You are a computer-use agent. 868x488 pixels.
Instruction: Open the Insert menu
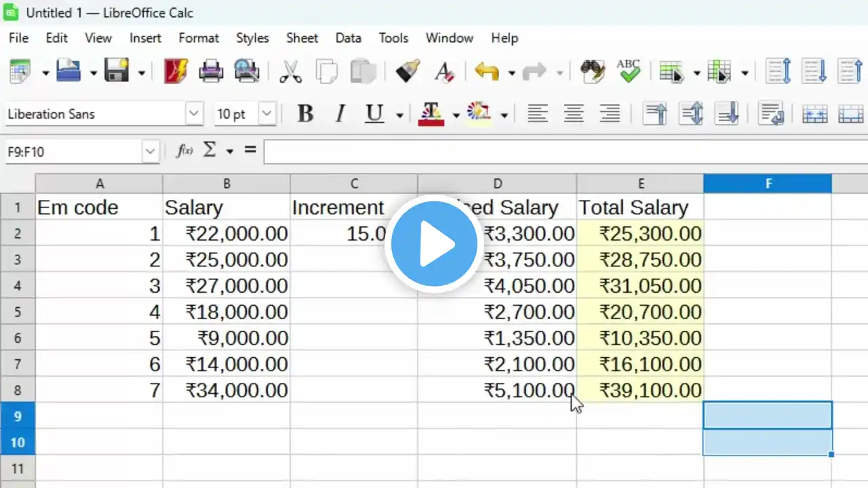point(145,38)
